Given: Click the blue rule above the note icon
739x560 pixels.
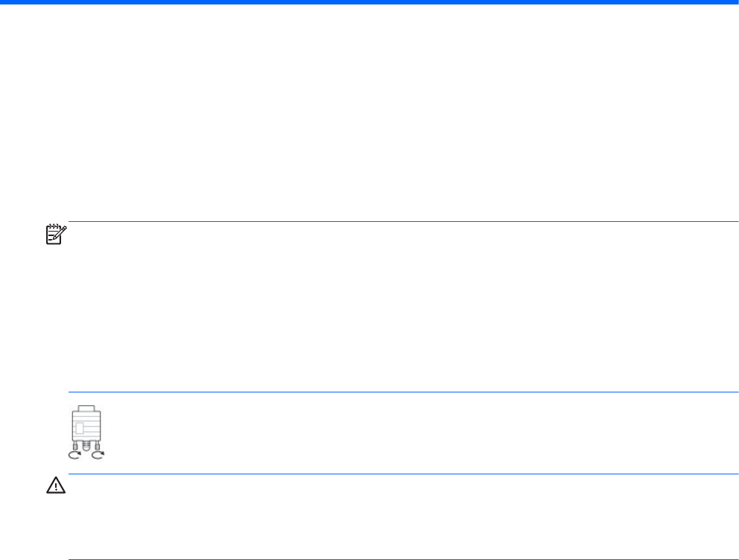Looking at the screenshot, I should click(x=404, y=221).
